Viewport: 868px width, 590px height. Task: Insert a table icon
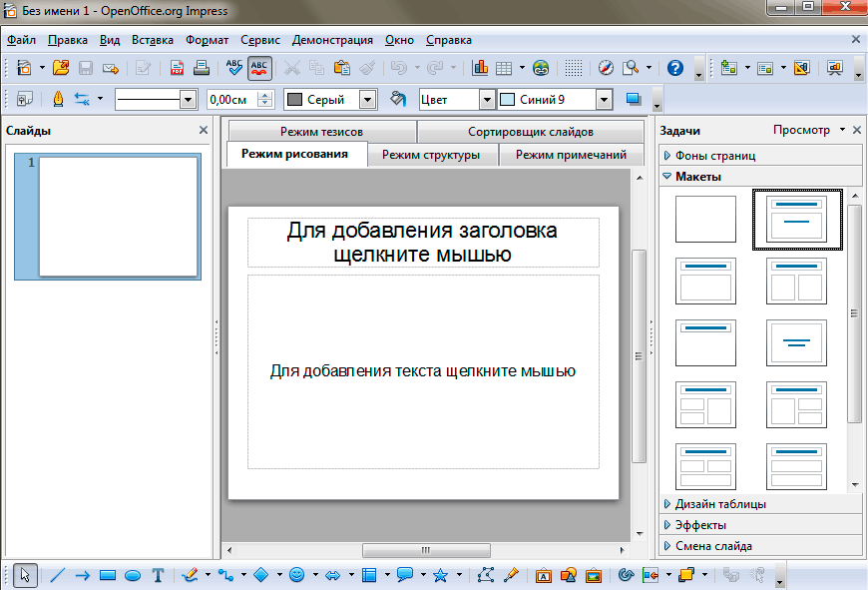point(504,68)
